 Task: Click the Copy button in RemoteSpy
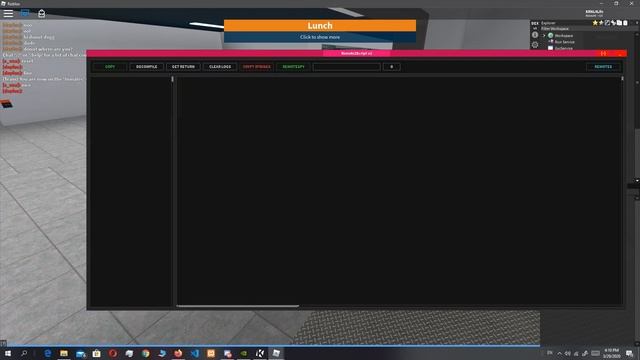click(110, 67)
